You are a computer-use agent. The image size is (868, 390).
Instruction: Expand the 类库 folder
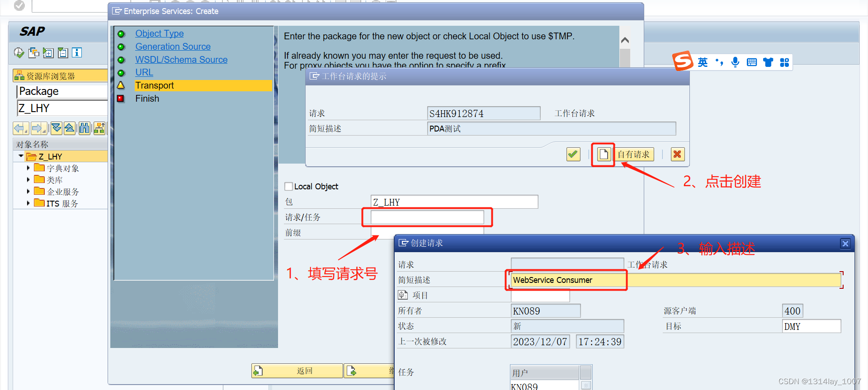click(x=28, y=179)
